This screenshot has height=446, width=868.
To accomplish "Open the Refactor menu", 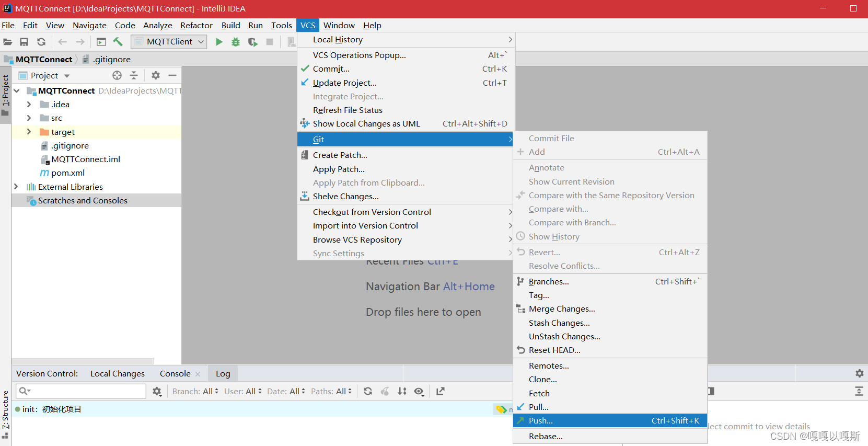I will (x=196, y=25).
